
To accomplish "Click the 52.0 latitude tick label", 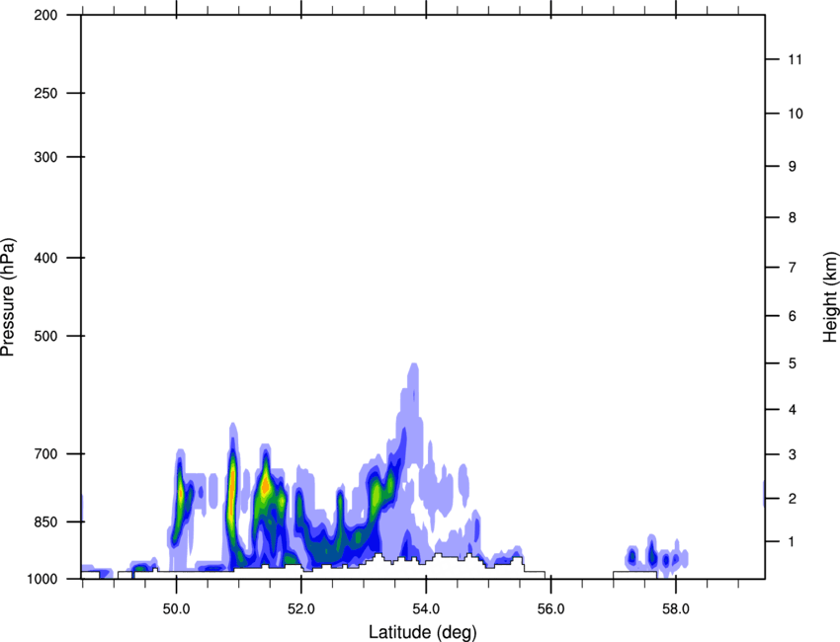I will click(301, 608).
